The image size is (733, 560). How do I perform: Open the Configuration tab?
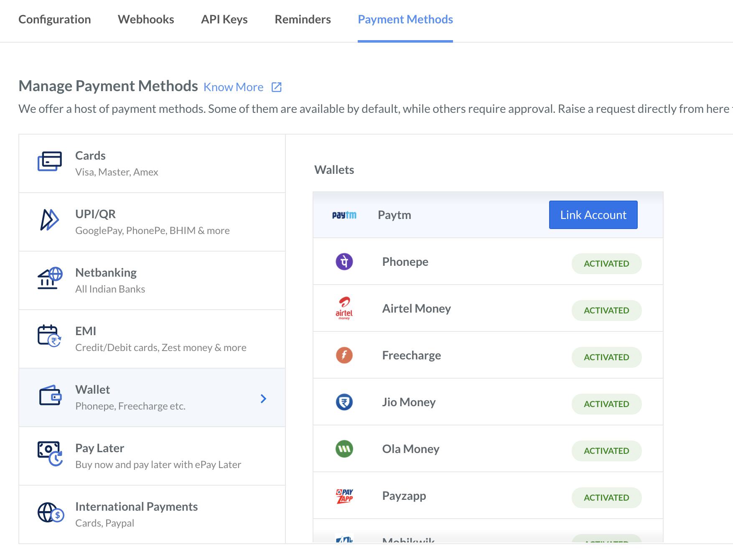55,19
